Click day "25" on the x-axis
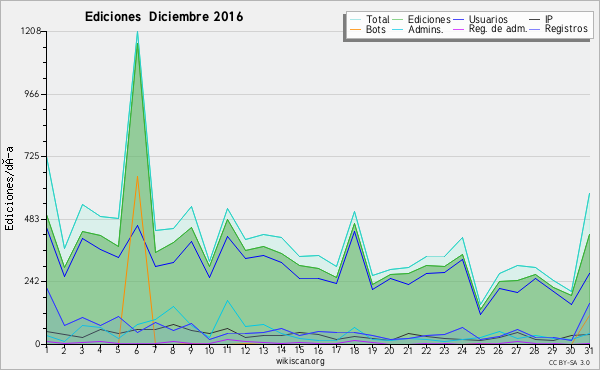This screenshot has height=370, width=600. coord(480,350)
